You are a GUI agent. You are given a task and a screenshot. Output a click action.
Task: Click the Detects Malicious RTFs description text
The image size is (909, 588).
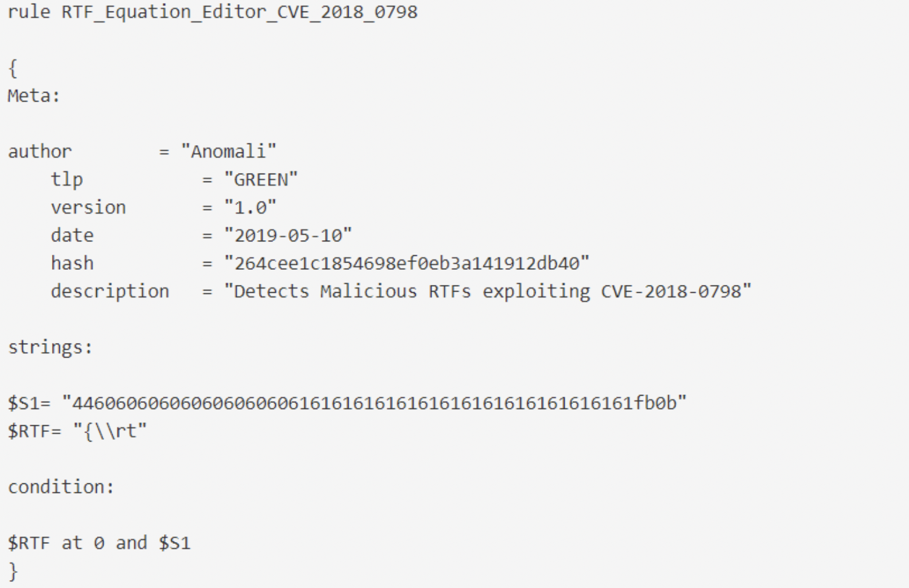[487, 292]
